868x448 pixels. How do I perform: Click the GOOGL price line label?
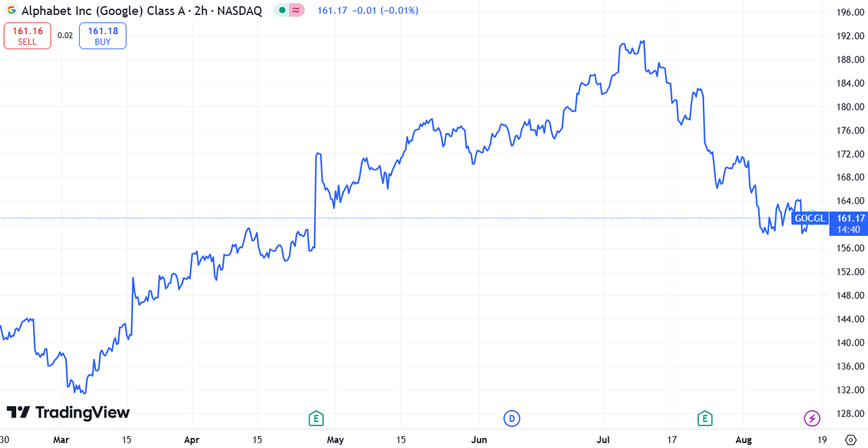(x=809, y=219)
